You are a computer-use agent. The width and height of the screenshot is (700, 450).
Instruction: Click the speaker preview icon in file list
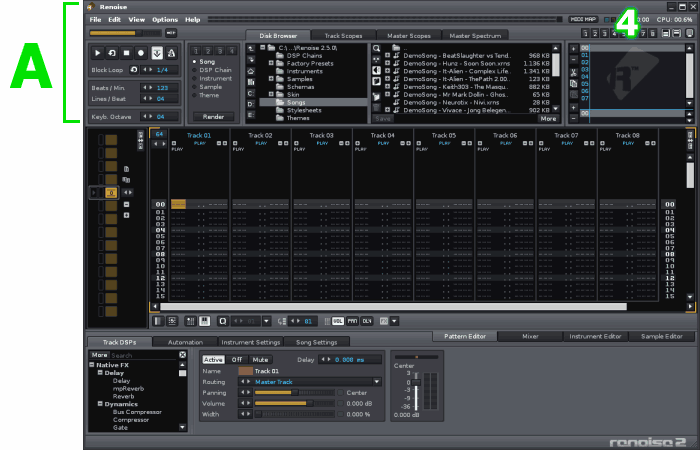(x=376, y=71)
